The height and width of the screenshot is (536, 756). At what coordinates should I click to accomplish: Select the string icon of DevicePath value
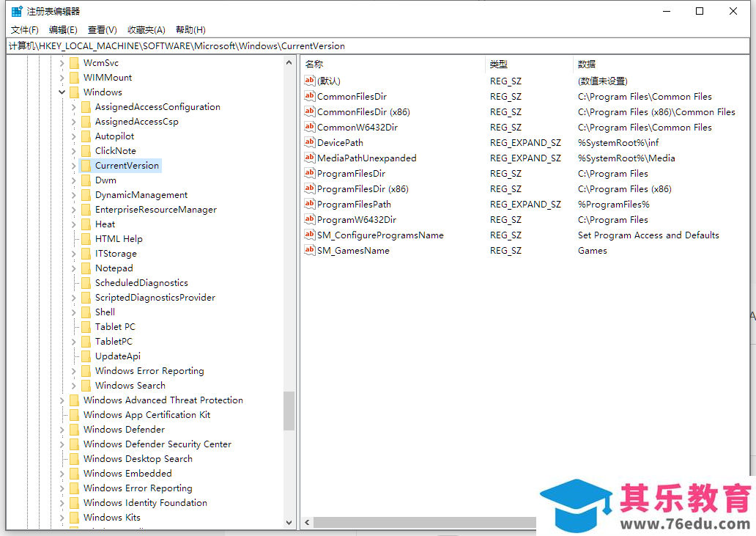(310, 142)
